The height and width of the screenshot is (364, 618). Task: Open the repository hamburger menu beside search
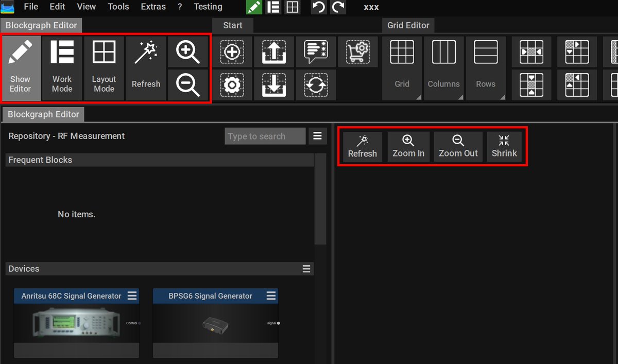(x=317, y=136)
